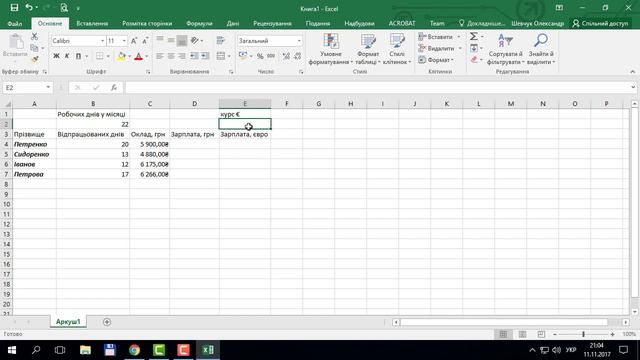
Task: Increase font size with larger A icon
Action: (134, 41)
